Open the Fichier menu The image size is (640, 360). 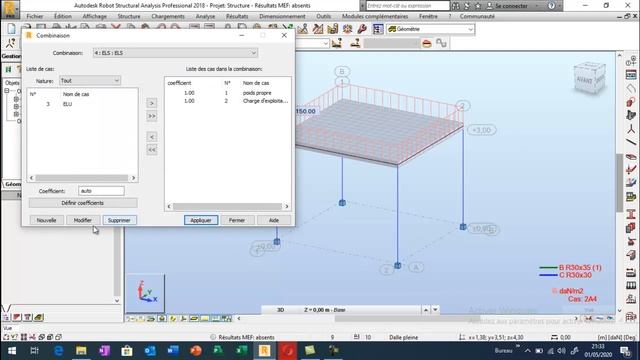[x=35, y=16]
